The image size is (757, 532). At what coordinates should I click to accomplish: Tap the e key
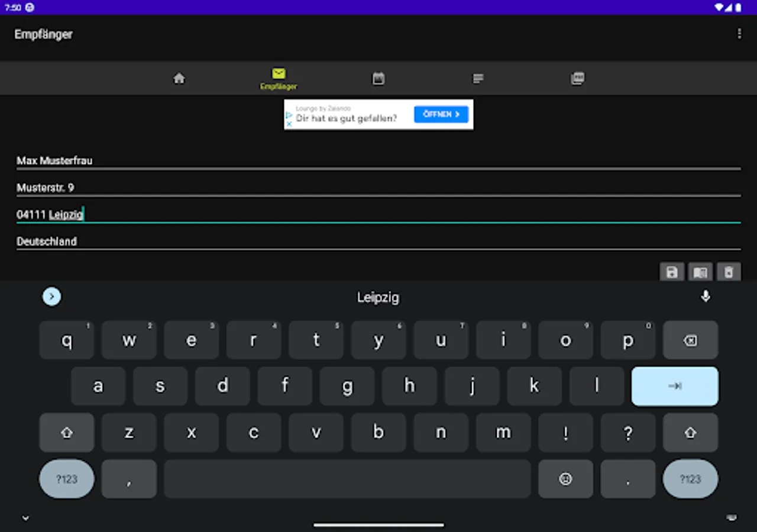(x=192, y=340)
